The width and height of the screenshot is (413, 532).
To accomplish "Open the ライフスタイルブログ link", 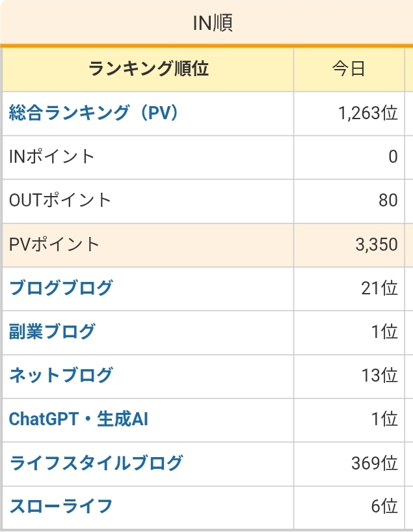I will [x=96, y=463].
